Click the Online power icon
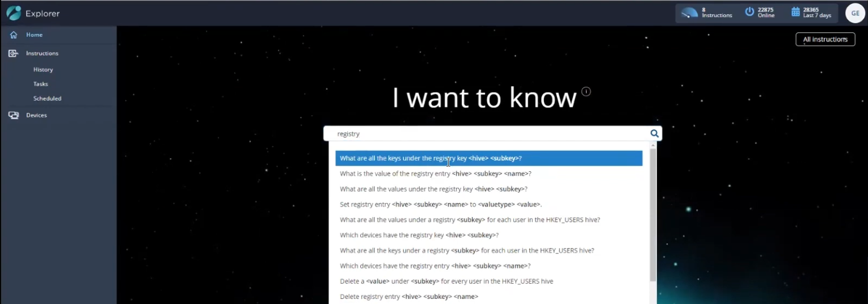868x304 pixels. click(x=749, y=12)
